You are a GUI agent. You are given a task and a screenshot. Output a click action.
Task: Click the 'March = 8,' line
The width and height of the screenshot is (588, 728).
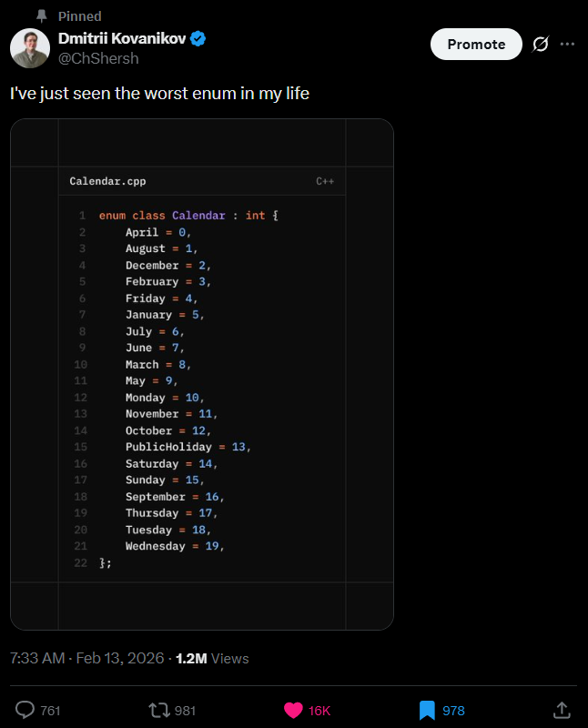click(158, 364)
